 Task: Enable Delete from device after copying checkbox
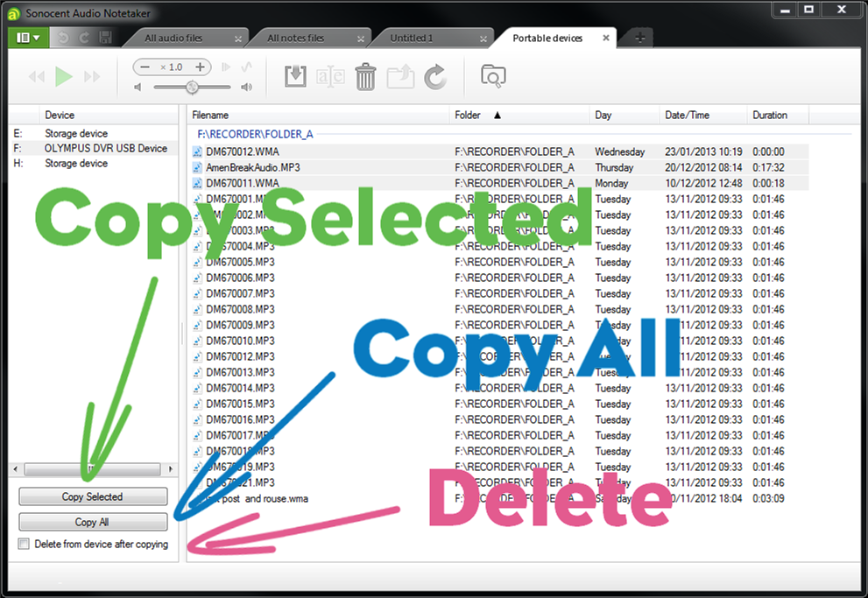(x=24, y=544)
